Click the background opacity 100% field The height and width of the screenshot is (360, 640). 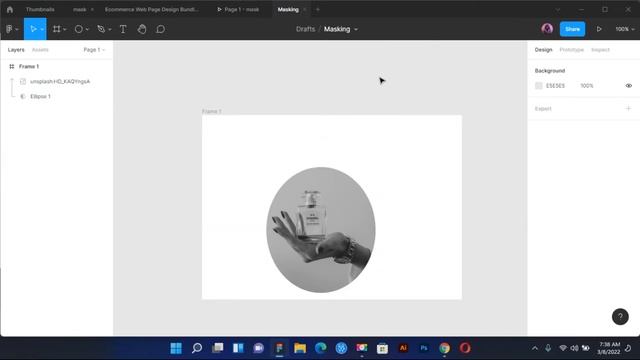point(587,86)
